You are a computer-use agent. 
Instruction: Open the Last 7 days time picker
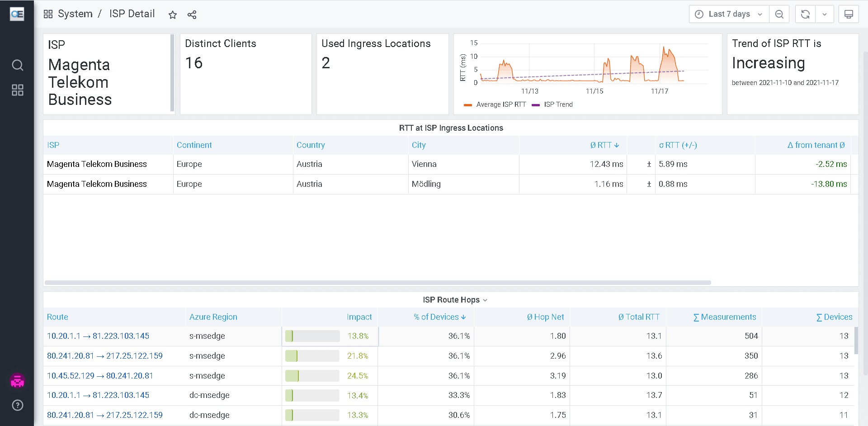point(729,14)
